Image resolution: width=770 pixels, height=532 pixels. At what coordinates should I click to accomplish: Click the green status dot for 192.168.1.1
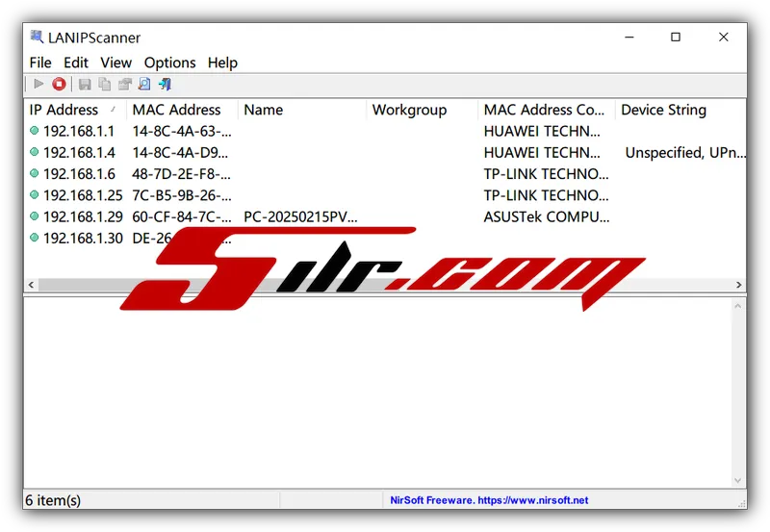(34, 131)
